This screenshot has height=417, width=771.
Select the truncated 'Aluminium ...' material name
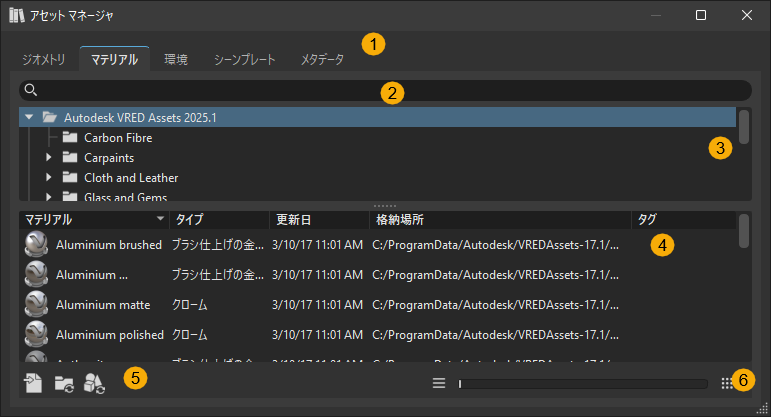[91, 274]
